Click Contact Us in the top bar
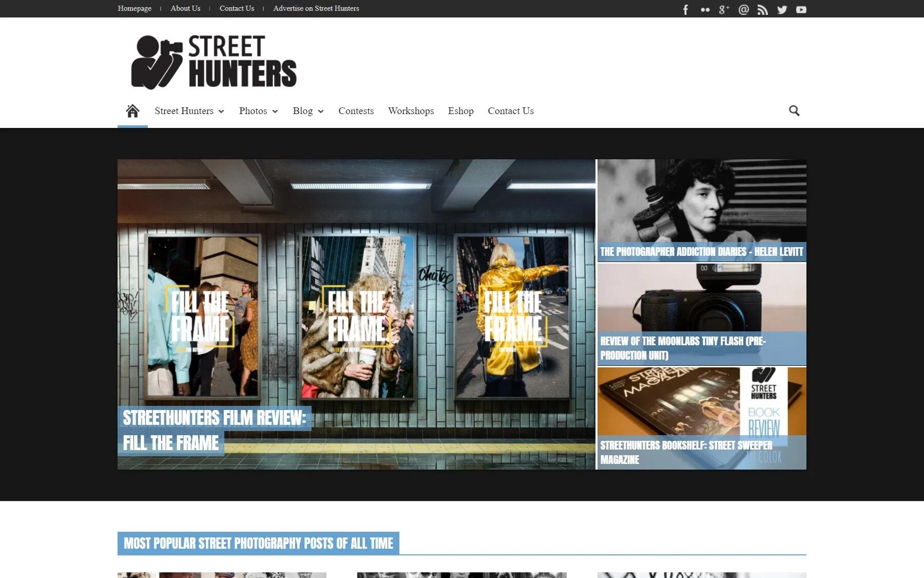Viewport: 924px width, 578px height. [x=237, y=8]
